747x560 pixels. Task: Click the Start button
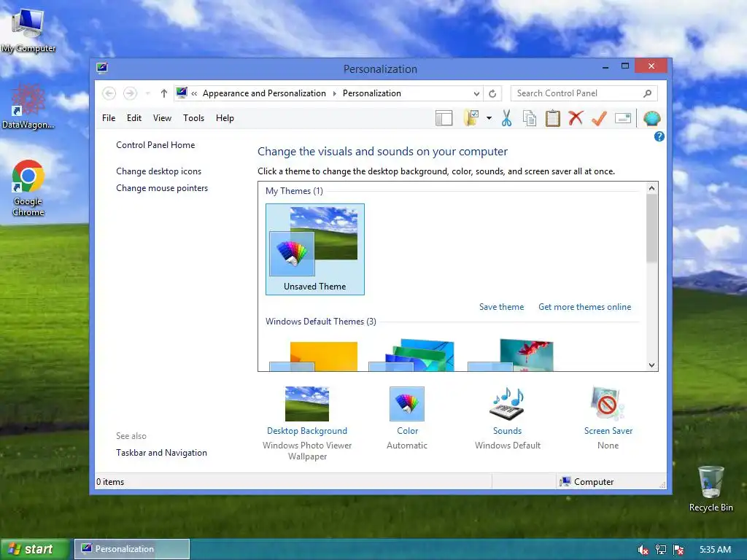point(34,549)
